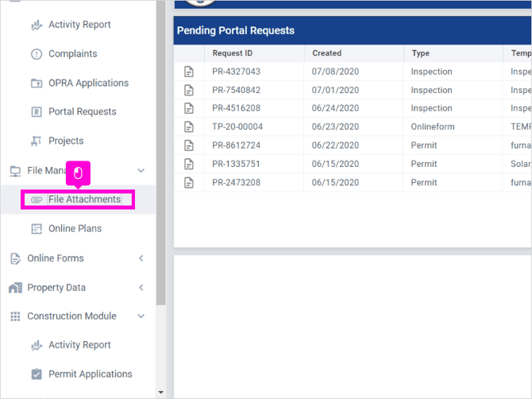Open Portal Requests in sidebar
Viewport: 532px width, 399px height.
pyautogui.click(x=83, y=112)
